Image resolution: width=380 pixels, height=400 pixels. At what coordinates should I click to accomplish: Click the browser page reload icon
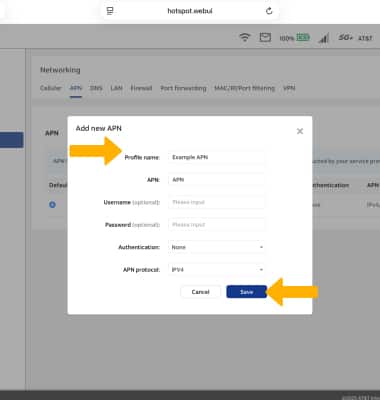coord(269,11)
